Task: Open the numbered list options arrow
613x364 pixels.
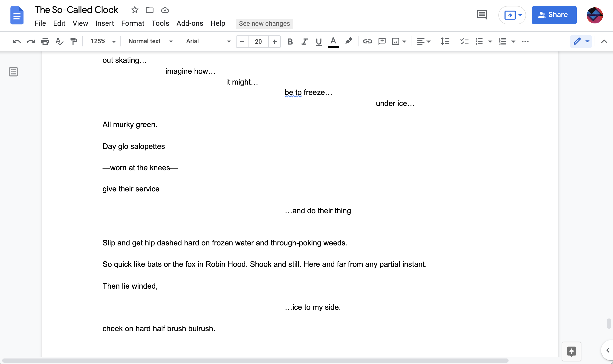Action: point(513,41)
